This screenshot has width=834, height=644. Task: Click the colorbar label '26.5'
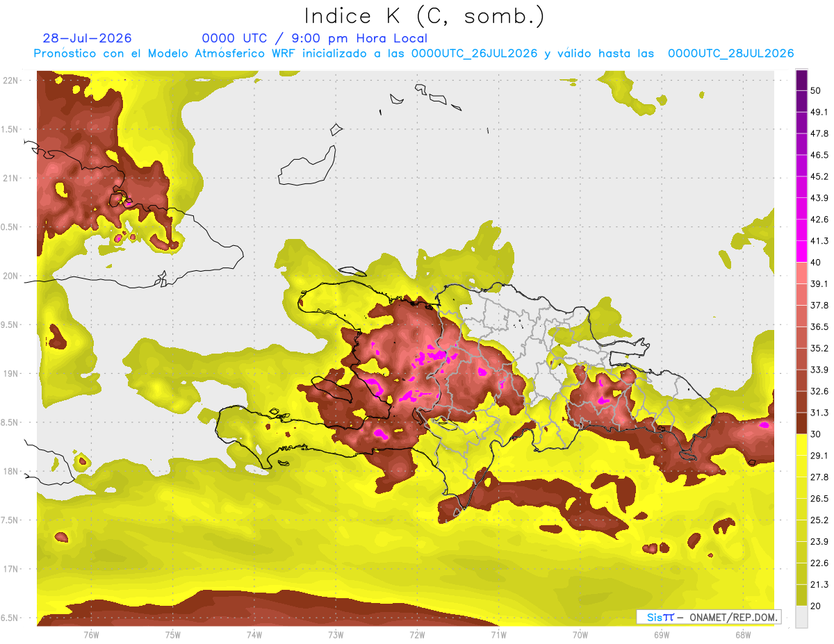click(x=819, y=498)
